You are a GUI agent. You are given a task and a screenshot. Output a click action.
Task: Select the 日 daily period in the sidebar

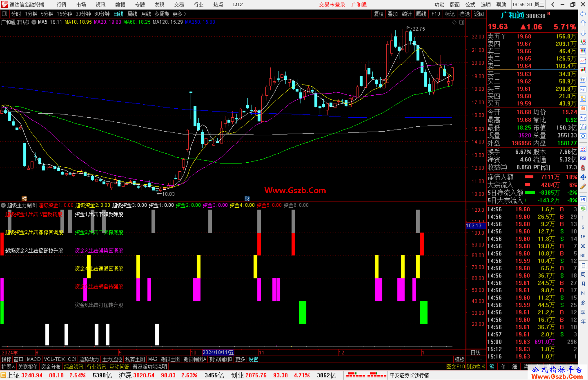[x=583, y=265]
